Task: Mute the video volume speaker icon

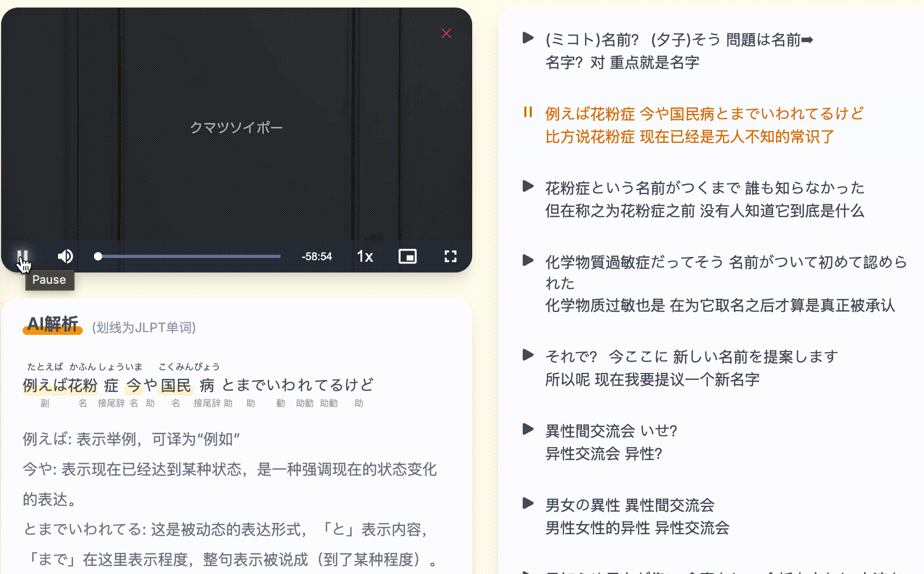Action: pos(65,256)
